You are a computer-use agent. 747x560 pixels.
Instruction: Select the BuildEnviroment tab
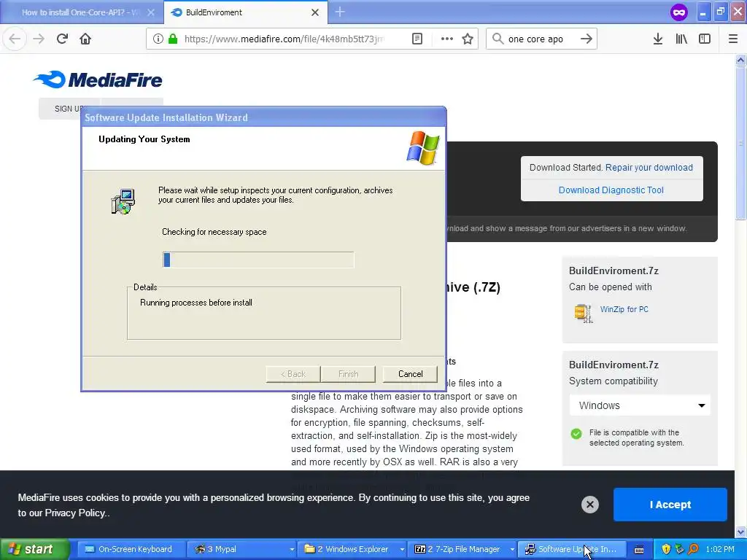pos(245,12)
